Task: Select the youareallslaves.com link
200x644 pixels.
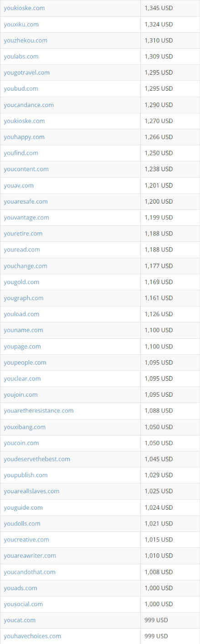Action: click(x=31, y=491)
